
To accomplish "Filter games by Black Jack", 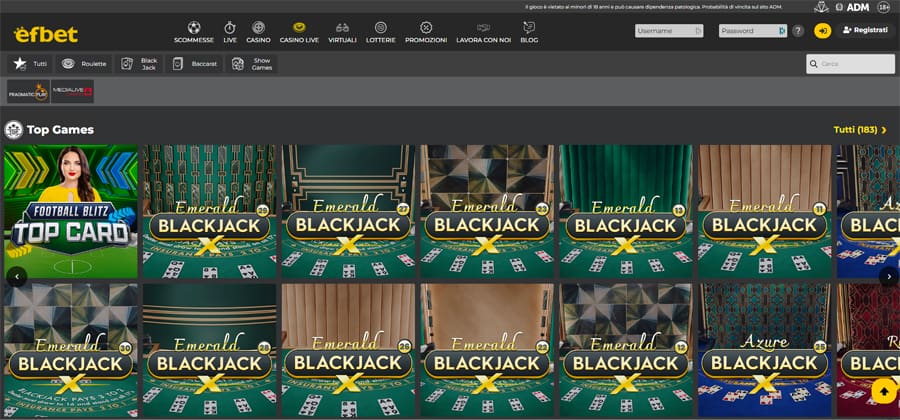I will (139, 64).
